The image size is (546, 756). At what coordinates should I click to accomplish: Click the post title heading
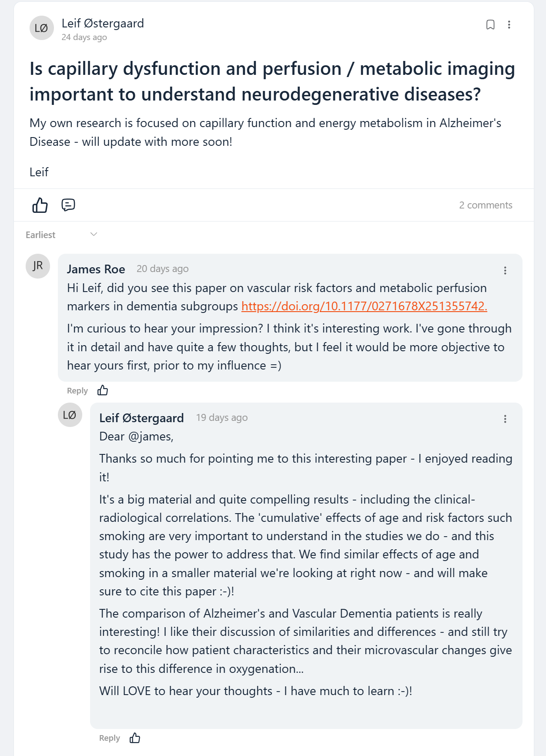click(272, 81)
